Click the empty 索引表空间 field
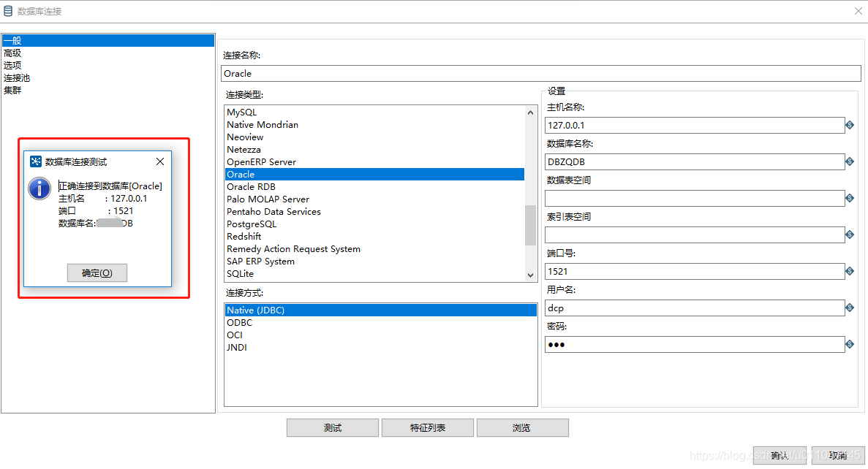This screenshot has width=868, height=469. [x=695, y=234]
